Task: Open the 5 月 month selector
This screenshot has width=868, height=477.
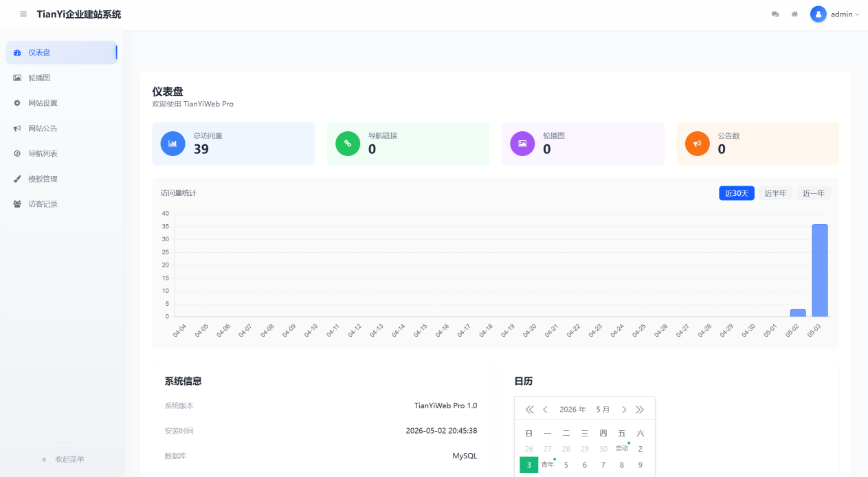Action: 603,410
